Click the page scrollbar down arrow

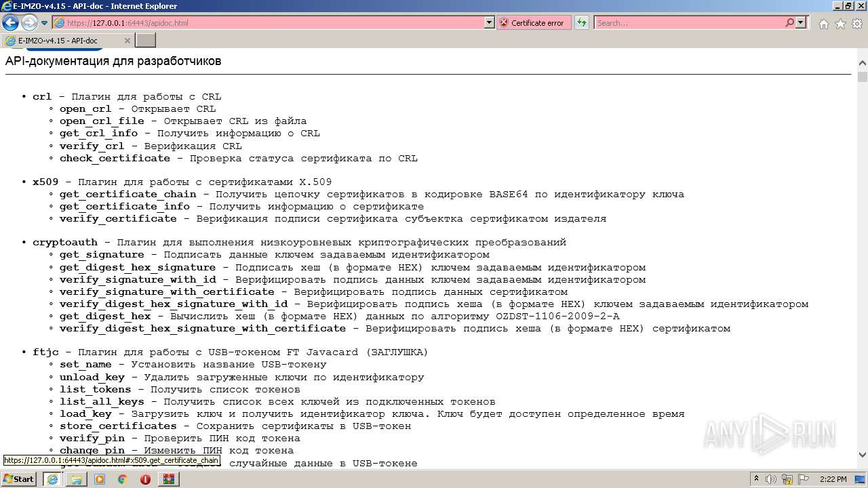863,455
